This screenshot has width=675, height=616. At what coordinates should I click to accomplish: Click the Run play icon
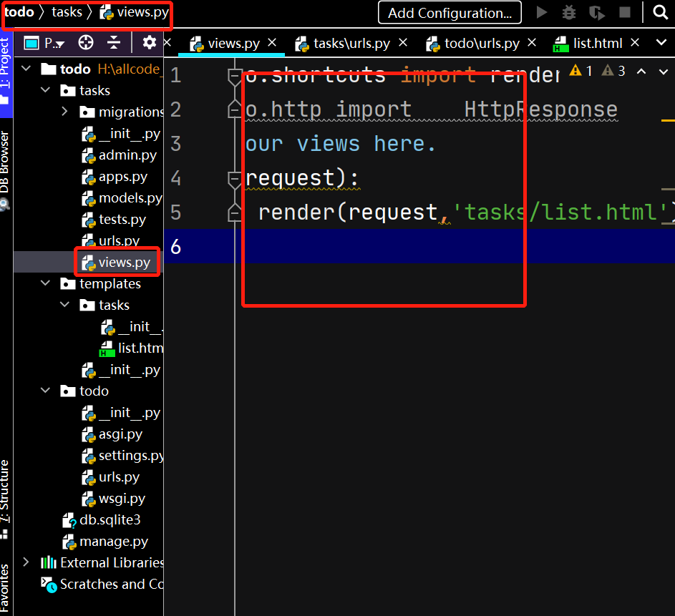(542, 12)
